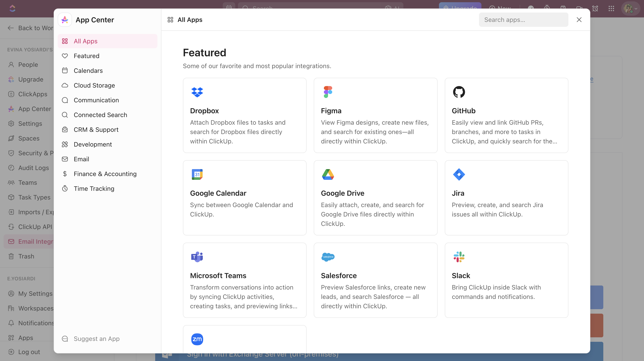Click the Jira app icon
The height and width of the screenshot is (361, 644).
tap(459, 174)
